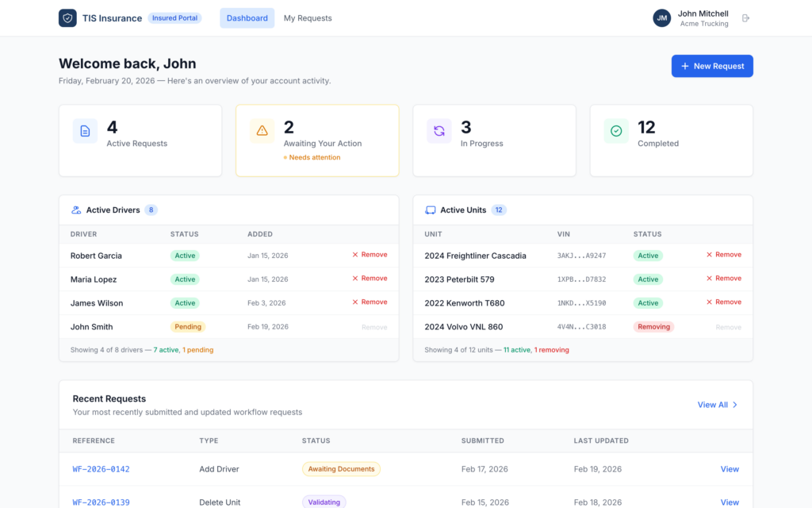Select driver name James Wilson
812x508 pixels.
[x=97, y=303]
